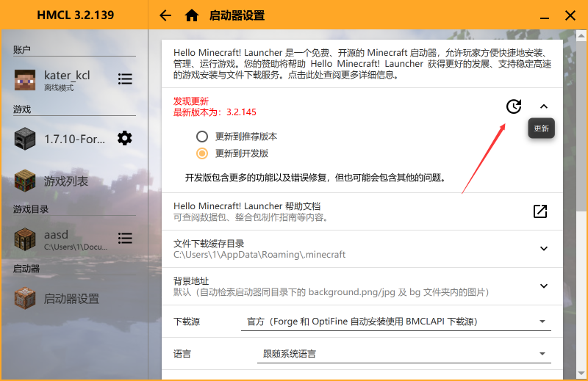
Task: Go to home via house icon
Action: (192, 15)
